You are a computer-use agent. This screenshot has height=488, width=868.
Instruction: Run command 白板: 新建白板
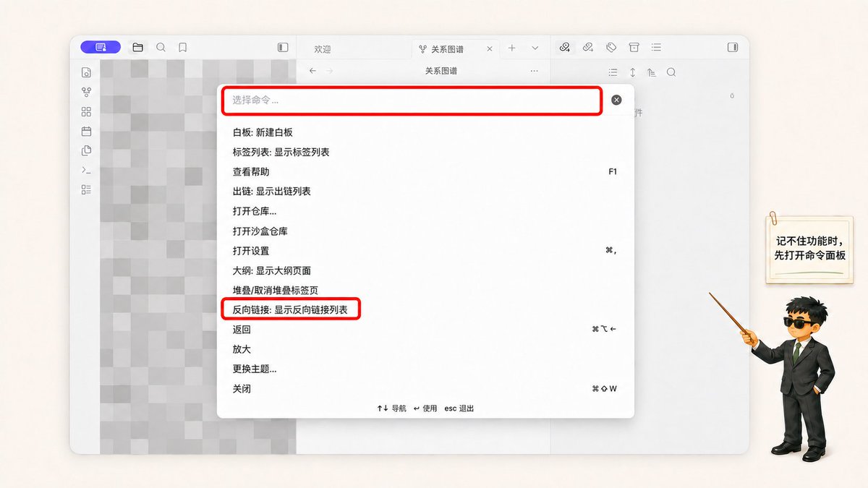(425, 132)
